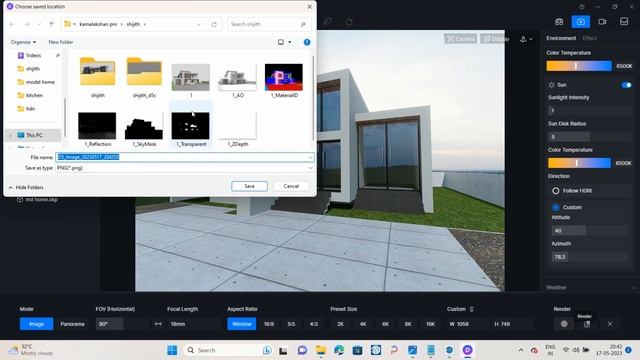
Task: Open the render queue inbox icon
Action: (x=624, y=21)
